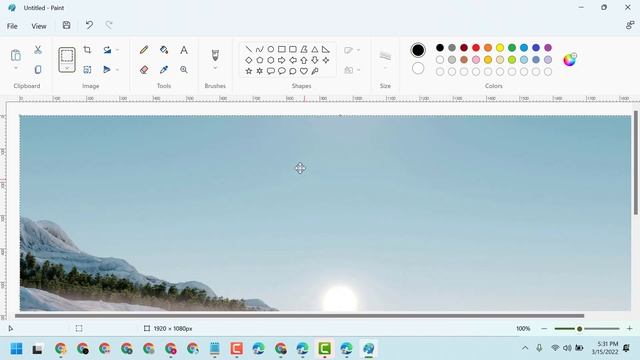Select the Lightning bolt shape

pyautogui.click(x=315, y=71)
